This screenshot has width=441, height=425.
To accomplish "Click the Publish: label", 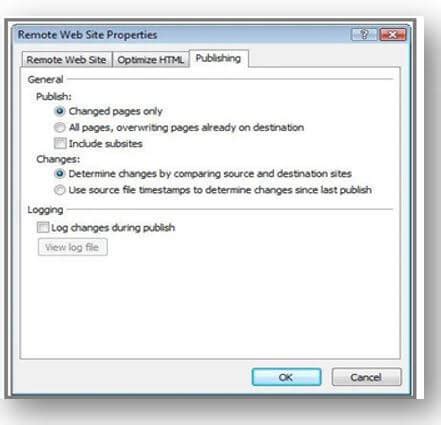I will [x=54, y=96].
